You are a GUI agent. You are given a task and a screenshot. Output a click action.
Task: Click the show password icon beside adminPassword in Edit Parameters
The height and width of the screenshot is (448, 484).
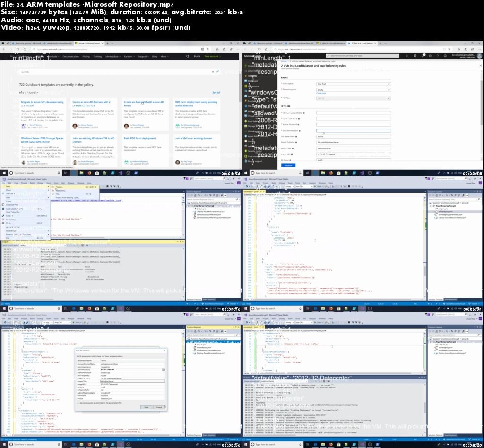164,370
